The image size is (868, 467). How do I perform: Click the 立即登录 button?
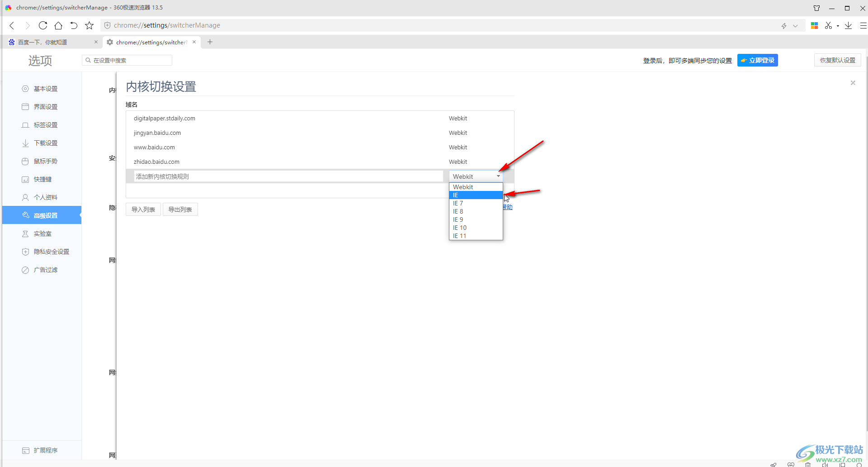point(757,60)
